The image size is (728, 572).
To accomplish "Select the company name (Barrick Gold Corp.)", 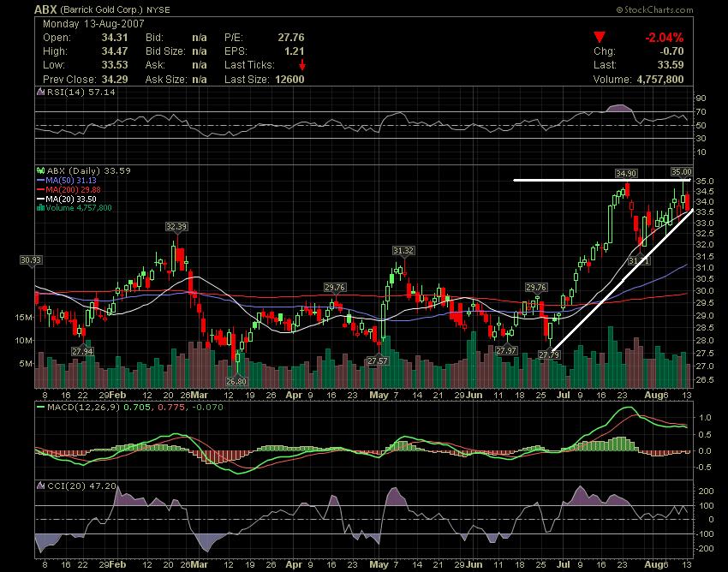I will pos(102,9).
